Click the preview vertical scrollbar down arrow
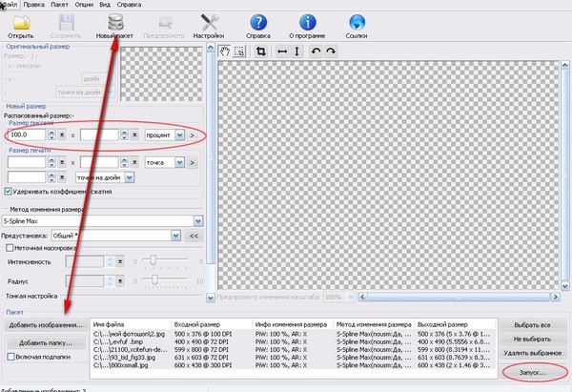Viewport: 572px width, 392px height. pyautogui.click(x=564, y=286)
